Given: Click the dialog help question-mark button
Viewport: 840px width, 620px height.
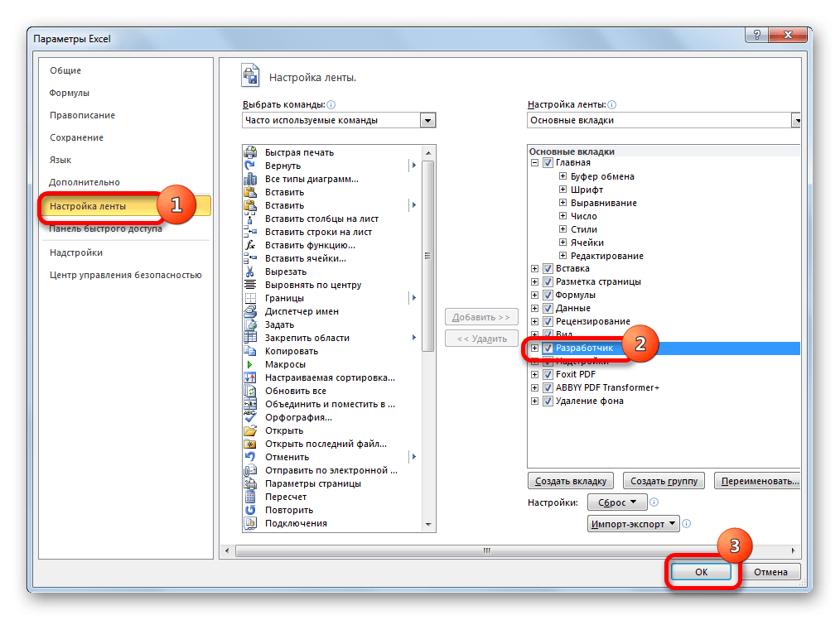Looking at the screenshot, I should pyautogui.click(x=756, y=35).
